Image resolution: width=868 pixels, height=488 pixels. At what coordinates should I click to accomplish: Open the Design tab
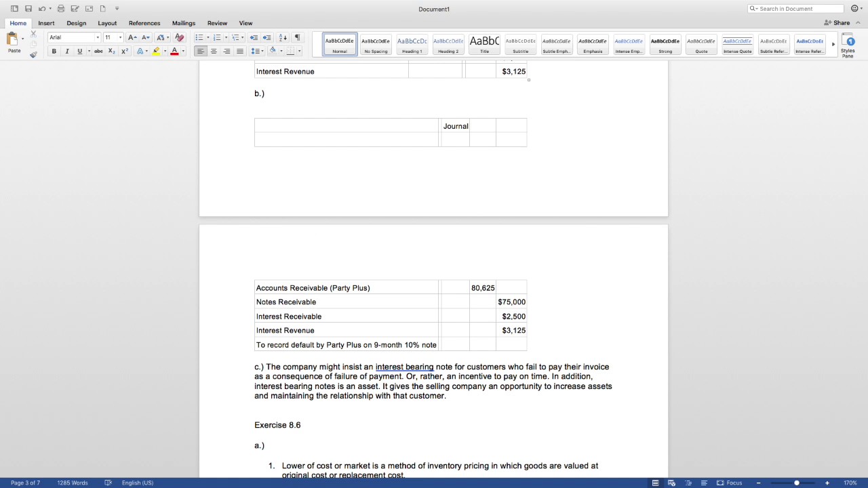point(76,23)
